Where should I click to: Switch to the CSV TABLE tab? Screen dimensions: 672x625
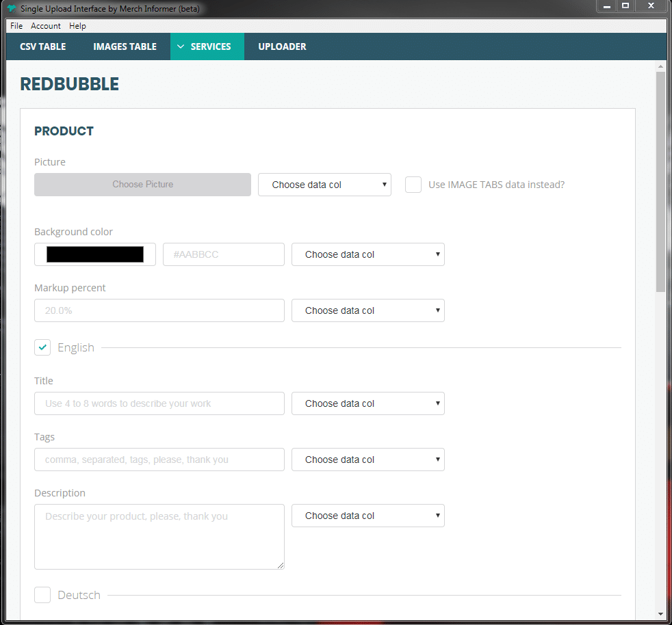coord(43,46)
